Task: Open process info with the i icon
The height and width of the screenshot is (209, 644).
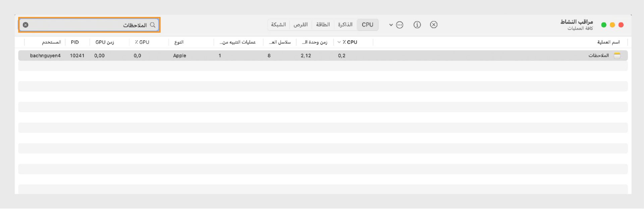Action: (x=417, y=25)
